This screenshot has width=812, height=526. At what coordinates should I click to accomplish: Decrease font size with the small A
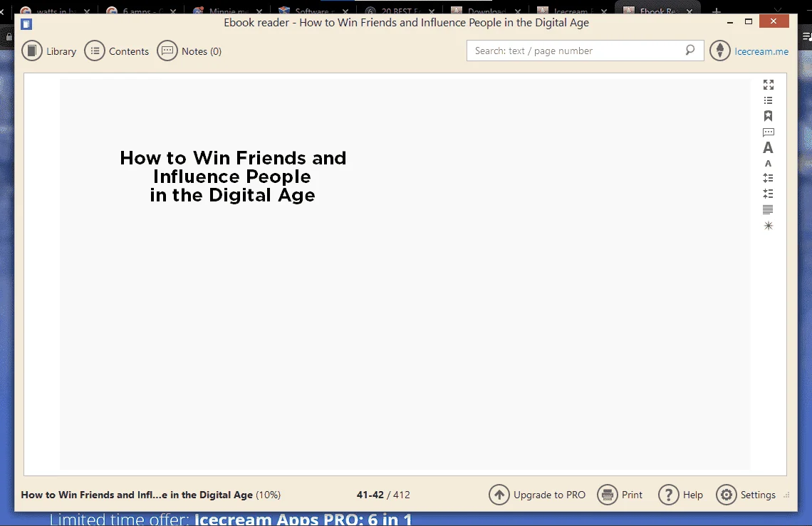coord(768,164)
